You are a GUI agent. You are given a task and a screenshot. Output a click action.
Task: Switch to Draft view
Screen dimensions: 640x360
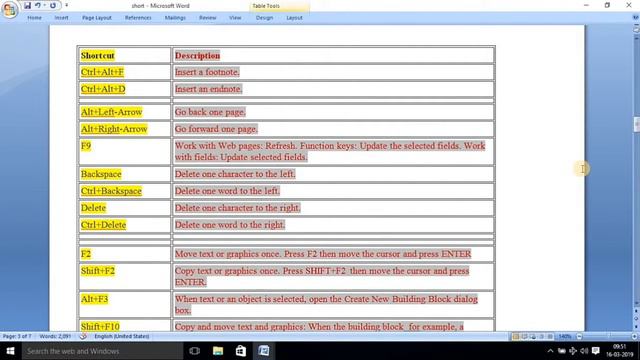550,337
